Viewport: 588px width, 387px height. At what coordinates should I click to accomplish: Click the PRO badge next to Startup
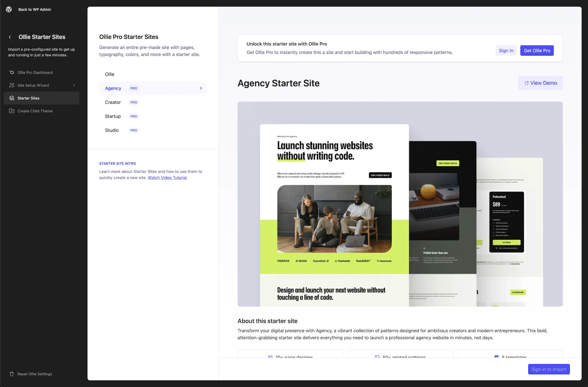point(134,116)
